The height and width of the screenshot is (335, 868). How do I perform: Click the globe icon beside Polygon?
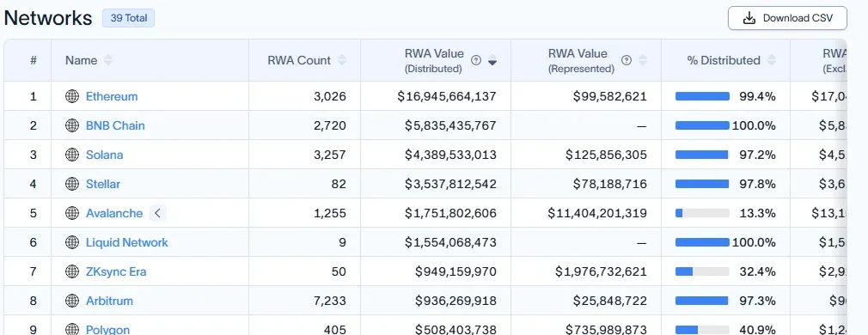[72, 330]
